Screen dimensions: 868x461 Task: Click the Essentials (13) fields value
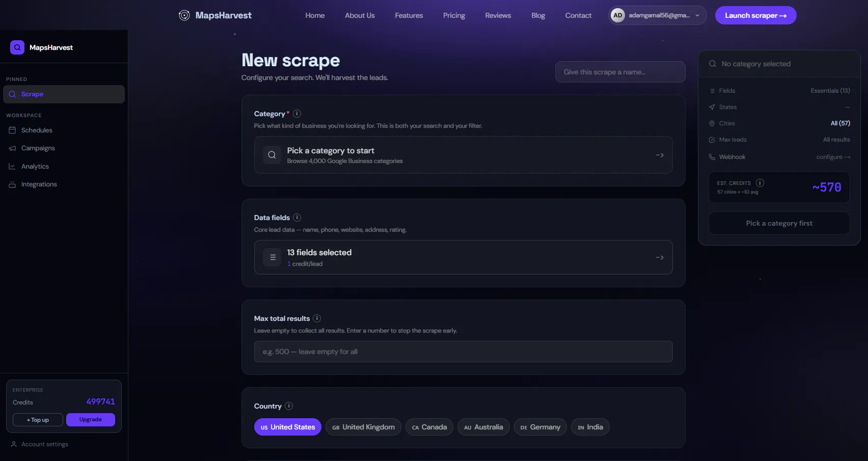(x=830, y=91)
